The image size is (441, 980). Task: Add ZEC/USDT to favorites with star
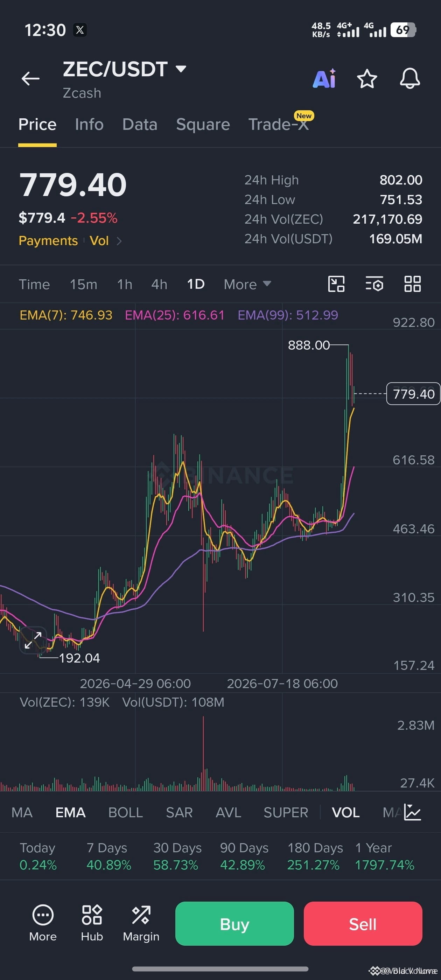[367, 79]
